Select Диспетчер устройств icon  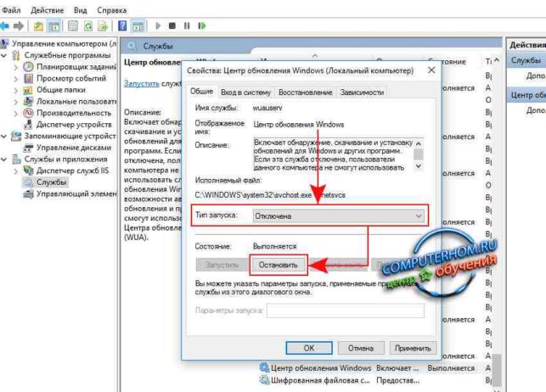pyautogui.click(x=29, y=125)
